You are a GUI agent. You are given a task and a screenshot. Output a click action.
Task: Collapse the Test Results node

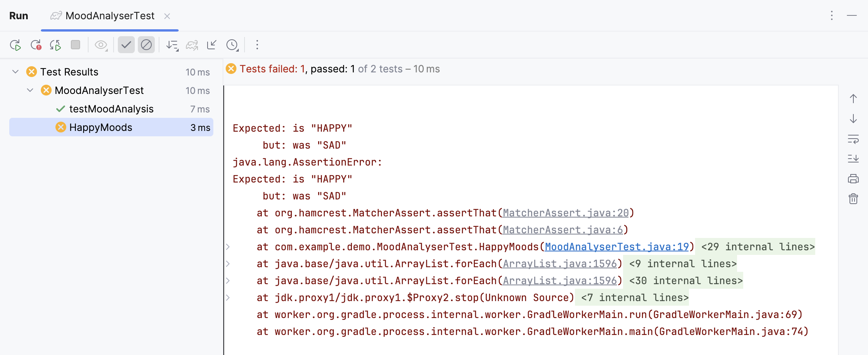15,72
